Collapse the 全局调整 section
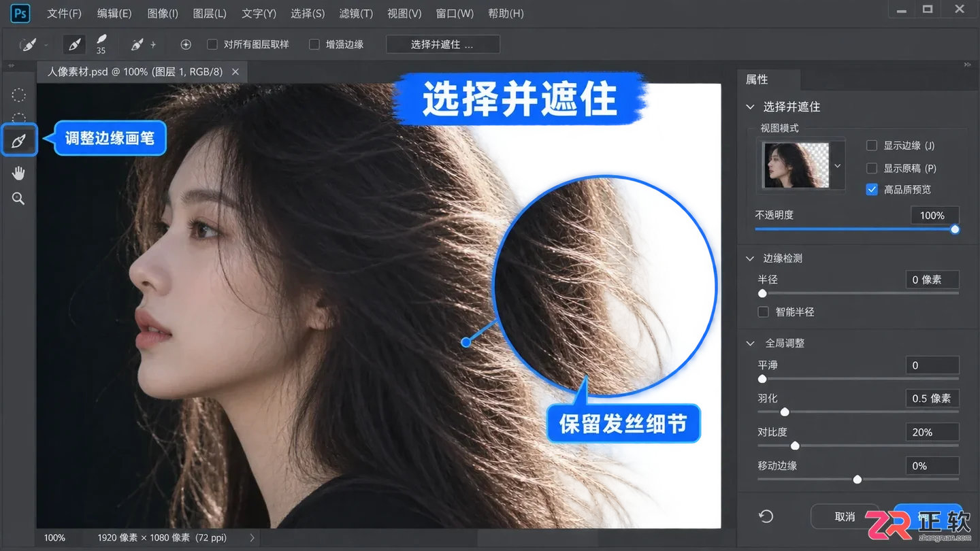The width and height of the screenshot is (980, 551). point(751,343)
